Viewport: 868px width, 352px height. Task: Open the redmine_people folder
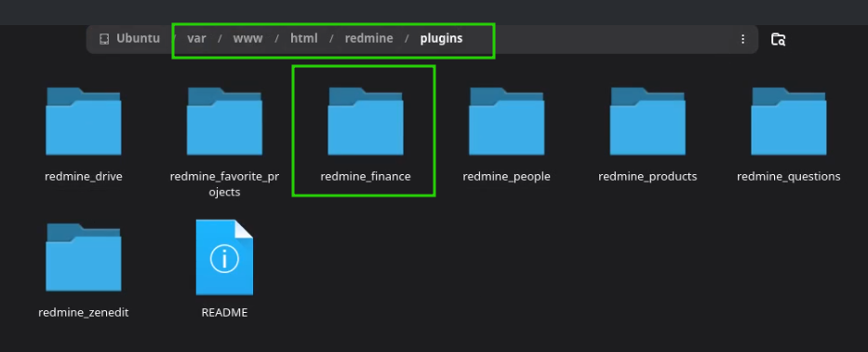506,121
